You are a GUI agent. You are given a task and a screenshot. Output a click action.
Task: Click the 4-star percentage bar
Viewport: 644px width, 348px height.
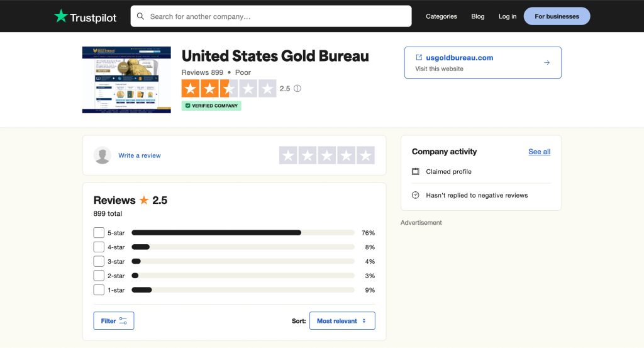[x=243, y=247]
